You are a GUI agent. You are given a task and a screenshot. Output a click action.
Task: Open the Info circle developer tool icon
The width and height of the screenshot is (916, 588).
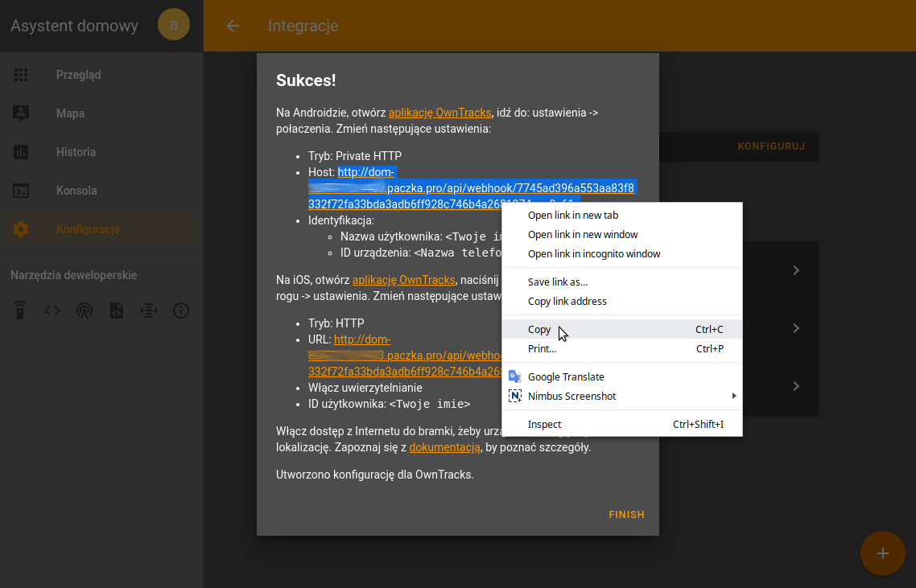tap(181, 310)
